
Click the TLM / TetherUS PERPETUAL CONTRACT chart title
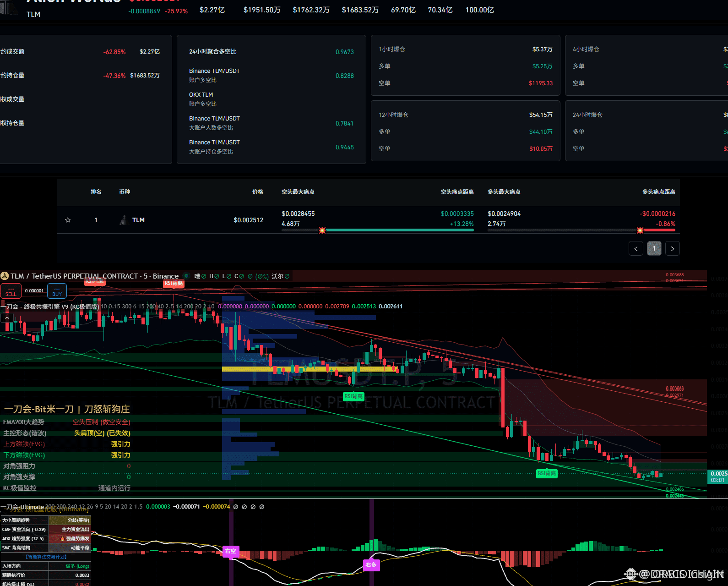click(x=95, y=276)
